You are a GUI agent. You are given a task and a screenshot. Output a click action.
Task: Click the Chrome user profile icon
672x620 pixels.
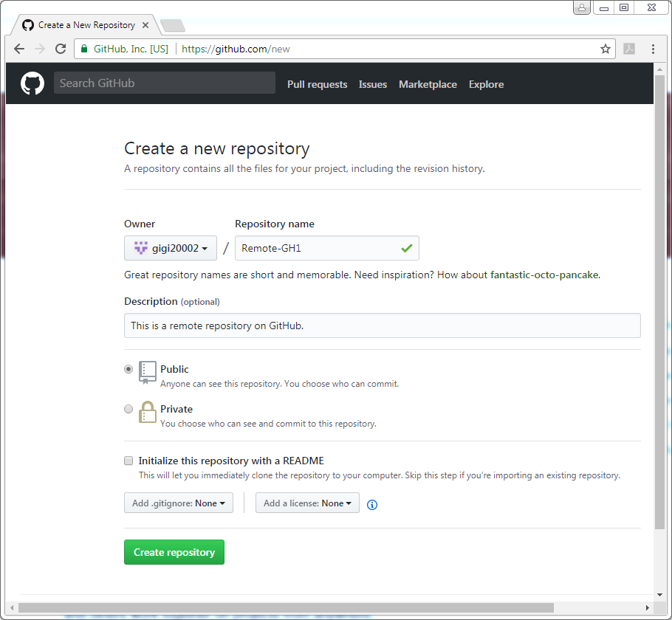pyautogui.click(x=582, y=7)
